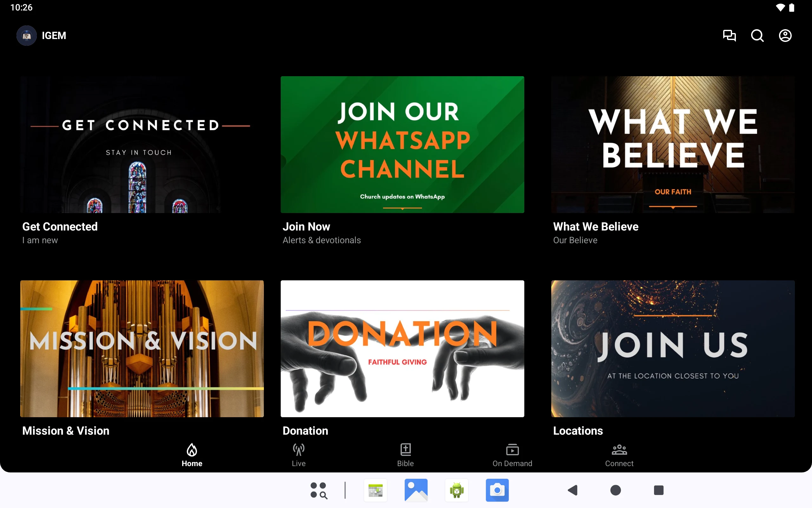Open the app drawer search icon in taskbar

click(318, 490)
